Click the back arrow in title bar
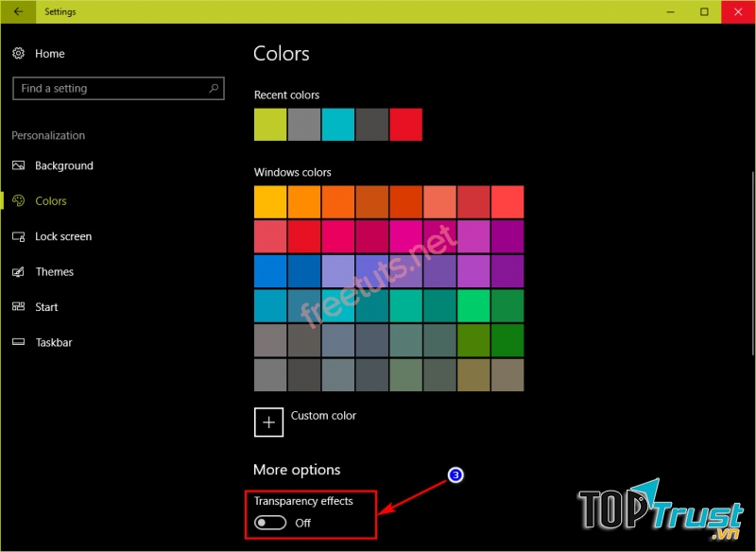 19,12
